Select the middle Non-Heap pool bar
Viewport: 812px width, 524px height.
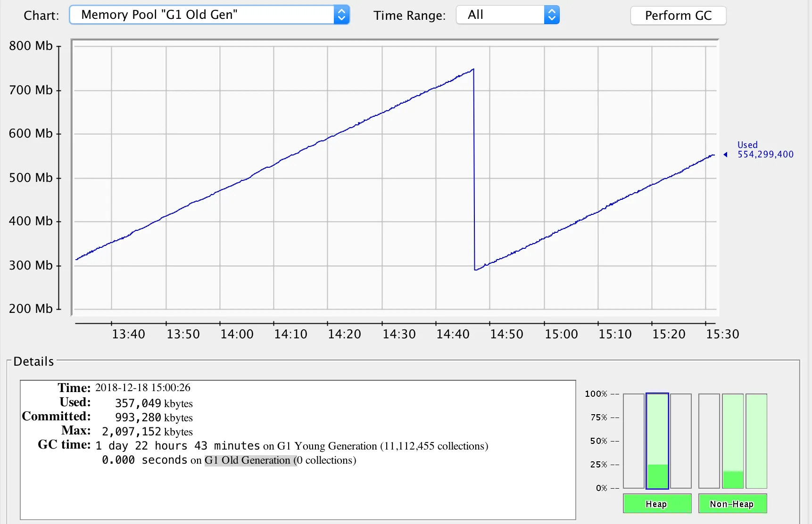pyautogui.click(x=733, y=441)
